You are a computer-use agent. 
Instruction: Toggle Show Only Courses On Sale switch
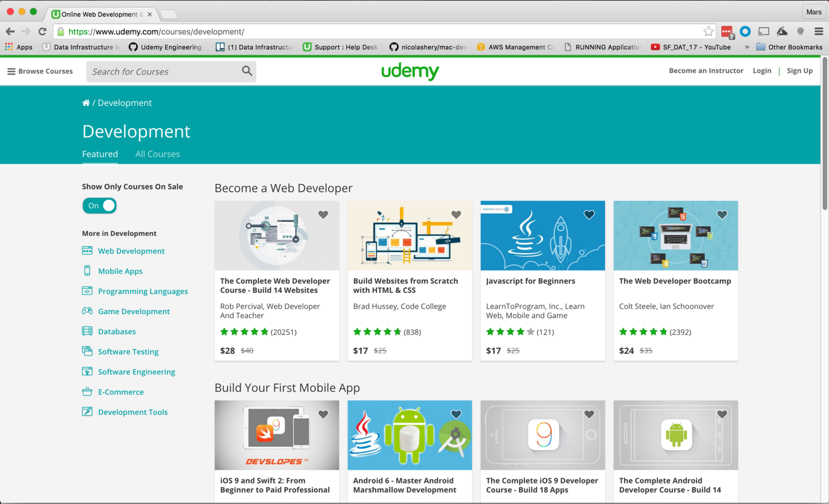point(100,206)
